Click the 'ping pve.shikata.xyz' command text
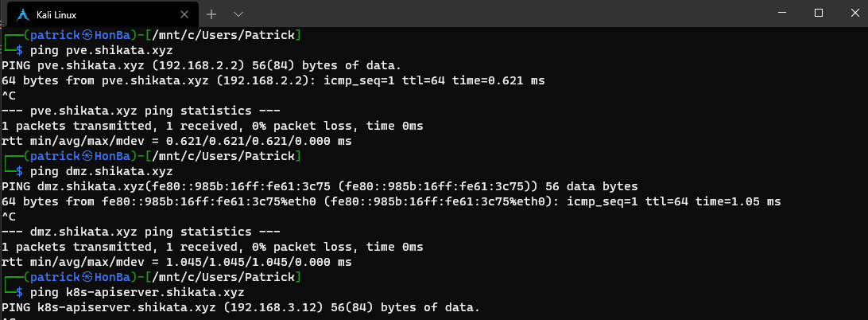Image resolution: width=868 pixels, height=320 pixels. click(100, 50)
